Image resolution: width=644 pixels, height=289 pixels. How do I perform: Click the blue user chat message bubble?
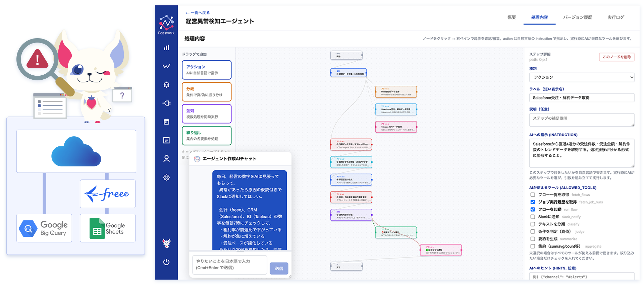(x=250, y=211)
